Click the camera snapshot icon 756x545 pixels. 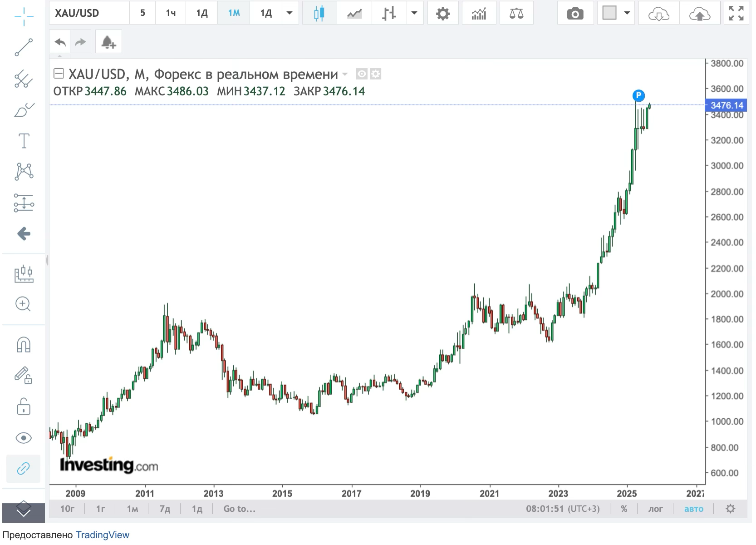[x=575, y=14]
